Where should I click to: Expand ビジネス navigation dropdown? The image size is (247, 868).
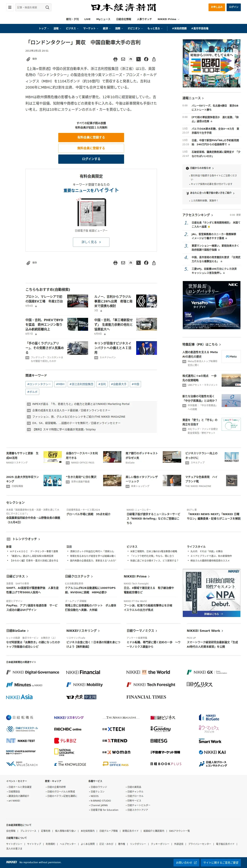click(x=72, y=28)
